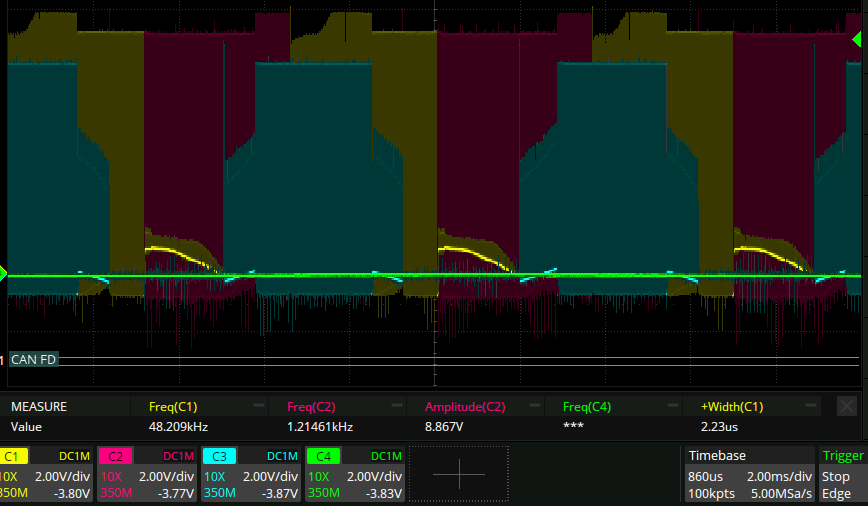
Task: Remove Amplitude(C2) measurement via minus icon
Action: pyautogui.click(x=535, y=407)
